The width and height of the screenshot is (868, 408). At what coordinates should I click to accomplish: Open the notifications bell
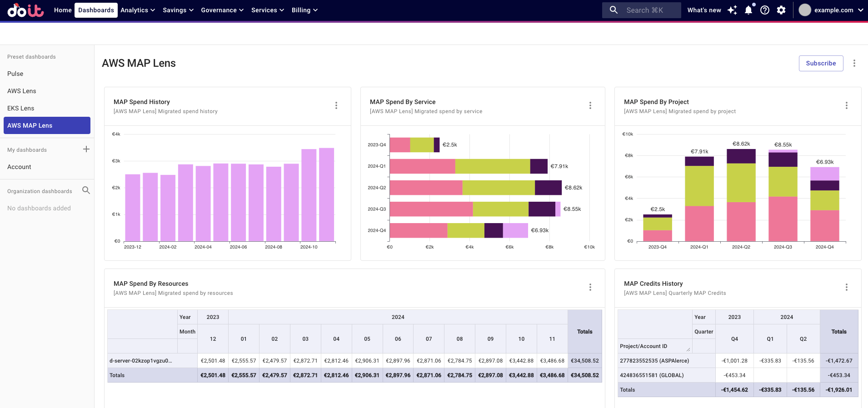[x=748, y=10]
